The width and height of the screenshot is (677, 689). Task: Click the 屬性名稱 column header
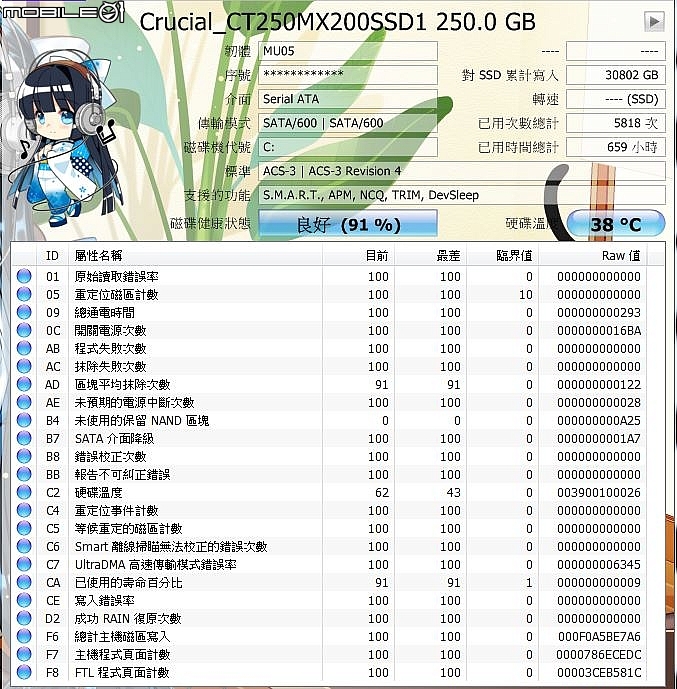pos(196,255)
